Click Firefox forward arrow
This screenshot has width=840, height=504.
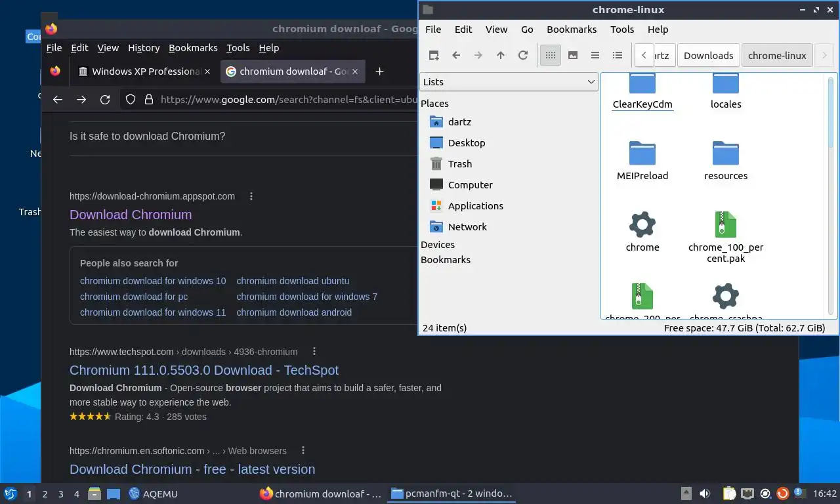[x=81, y=99]
